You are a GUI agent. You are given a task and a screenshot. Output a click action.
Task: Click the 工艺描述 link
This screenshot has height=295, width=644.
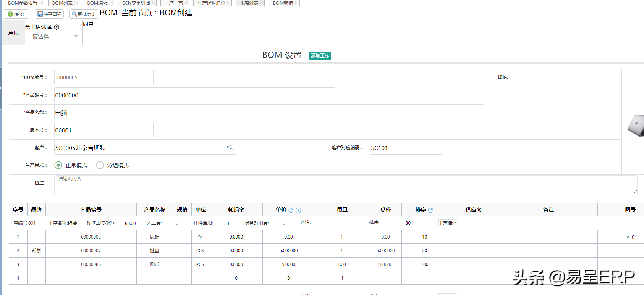click(447, 223)
